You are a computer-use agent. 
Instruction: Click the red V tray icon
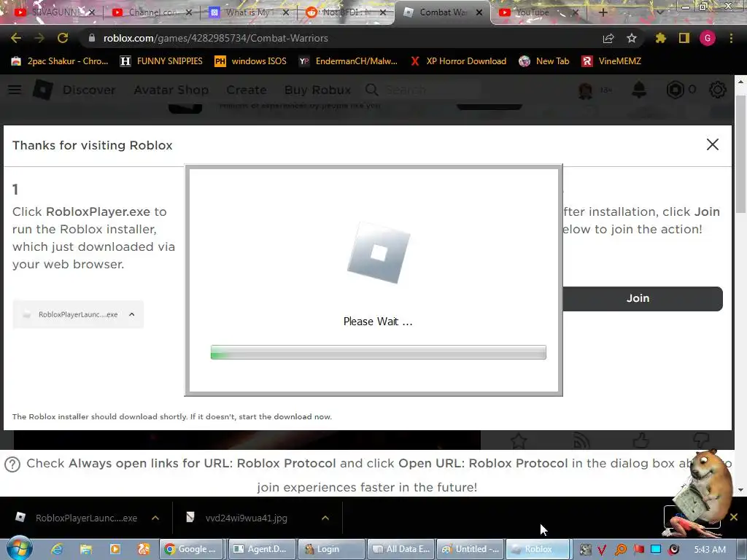click(x=602, y=550)
